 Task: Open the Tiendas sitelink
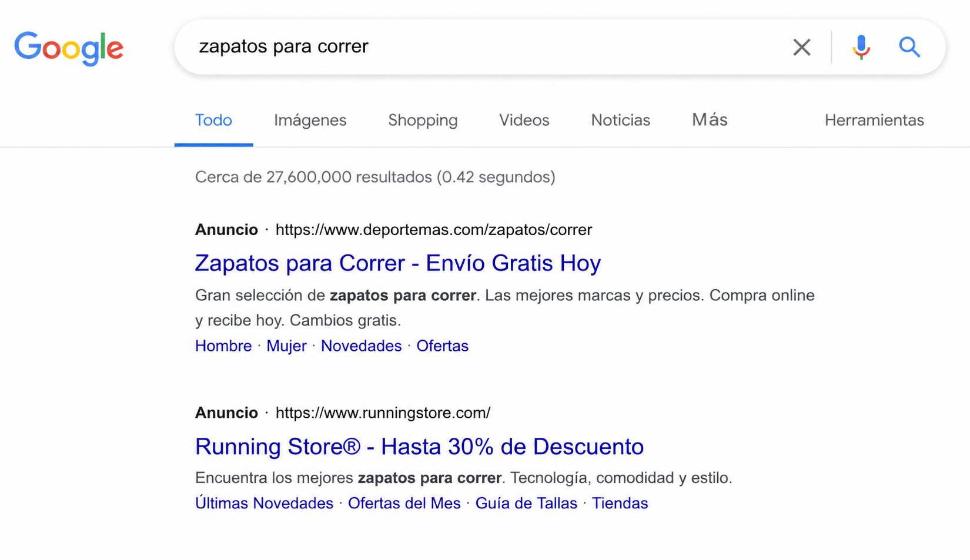click(620, 503)
